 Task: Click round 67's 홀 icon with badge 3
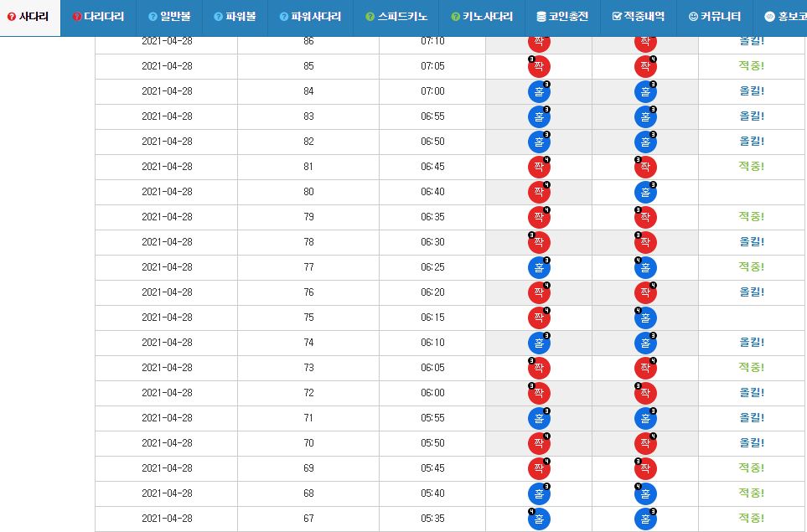click(645, 519)
